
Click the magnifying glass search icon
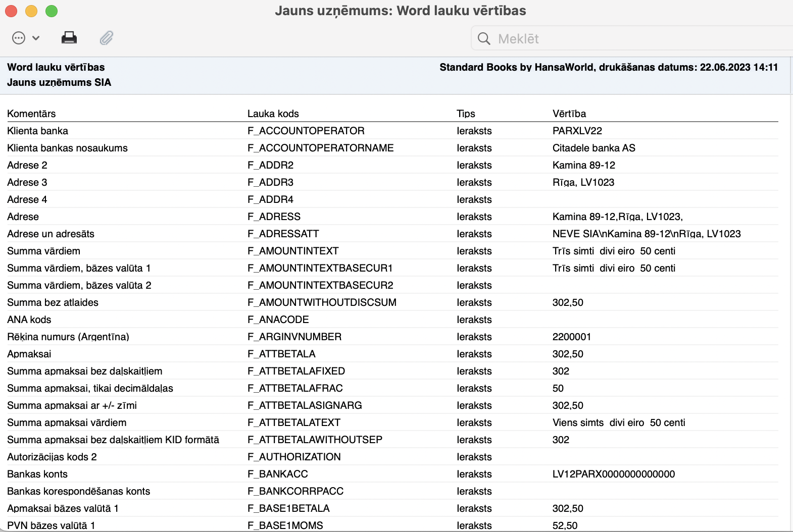click(x=484, y=38)
